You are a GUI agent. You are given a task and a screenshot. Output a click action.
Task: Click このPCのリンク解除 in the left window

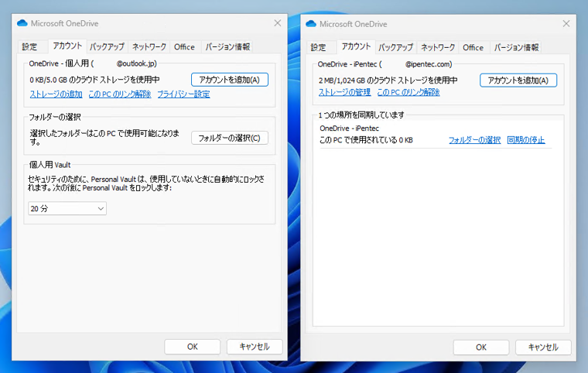(x=120, y=94)
